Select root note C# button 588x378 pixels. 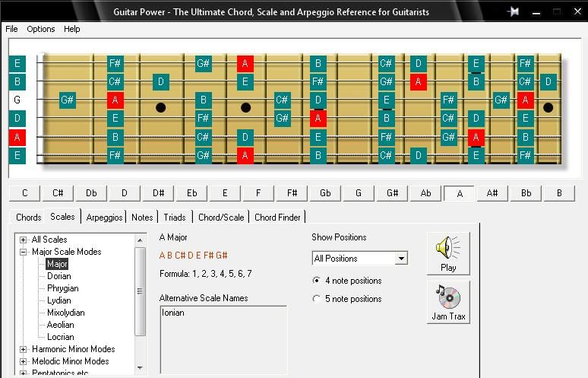click(x=58, y=193)
